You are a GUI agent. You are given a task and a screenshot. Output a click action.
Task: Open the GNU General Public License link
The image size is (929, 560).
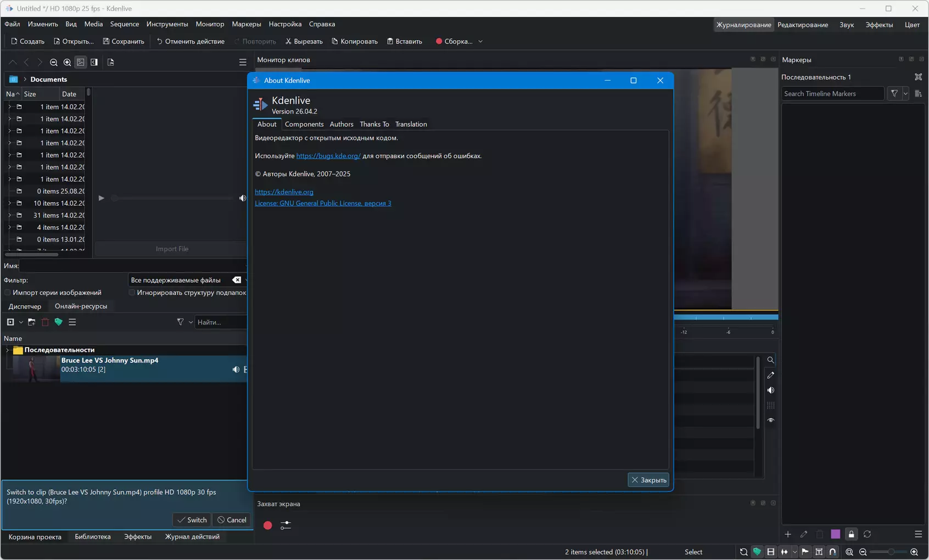point(323,203)
